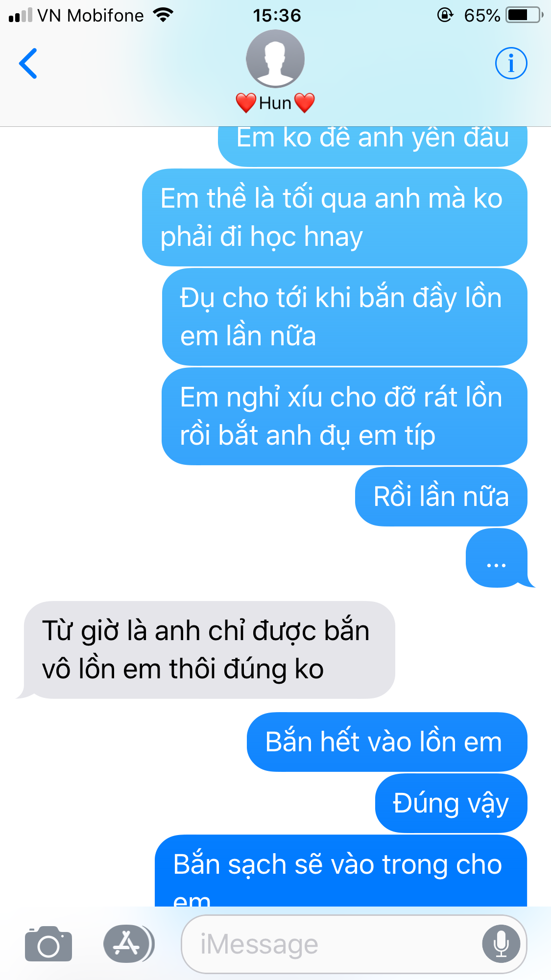Tap the cellular signal bars indicator
The image size is (551, 980).
click(21, 16)
